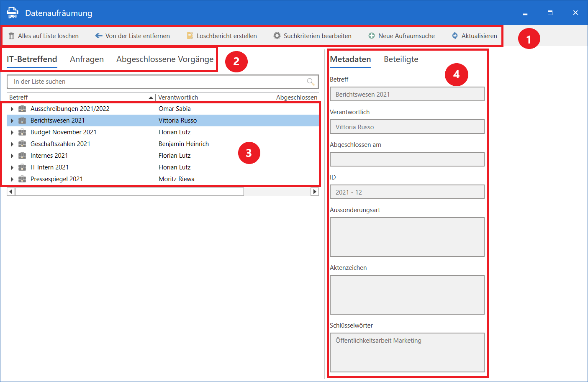Image resolution: width=588 pixels, height=382 pixels.
Task: Click the horizontal scrollbar thumb of the list
Action: tap(129, 192)
